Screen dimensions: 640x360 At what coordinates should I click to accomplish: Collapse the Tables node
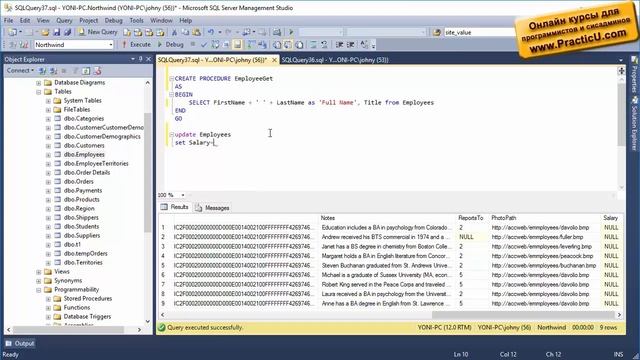[x=39, y=92]
